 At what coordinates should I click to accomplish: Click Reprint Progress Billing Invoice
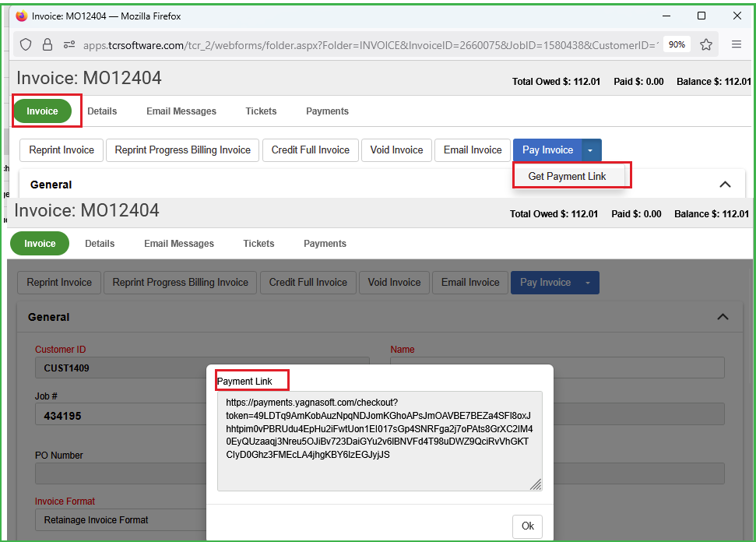[182, 150]
